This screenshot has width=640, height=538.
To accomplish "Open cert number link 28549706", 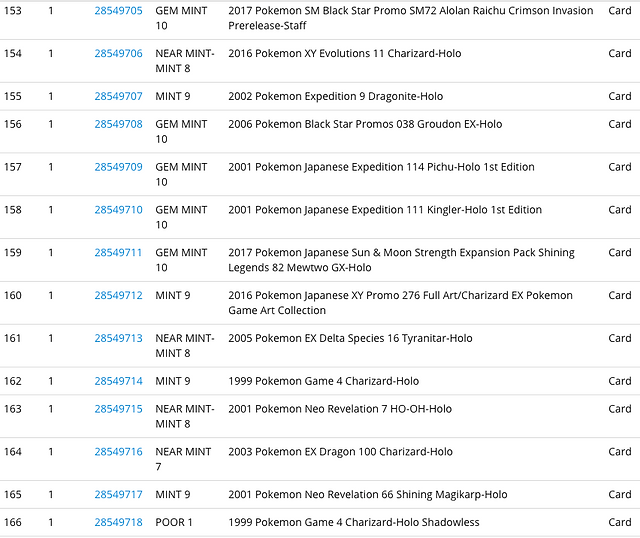I will pos(118,53).
